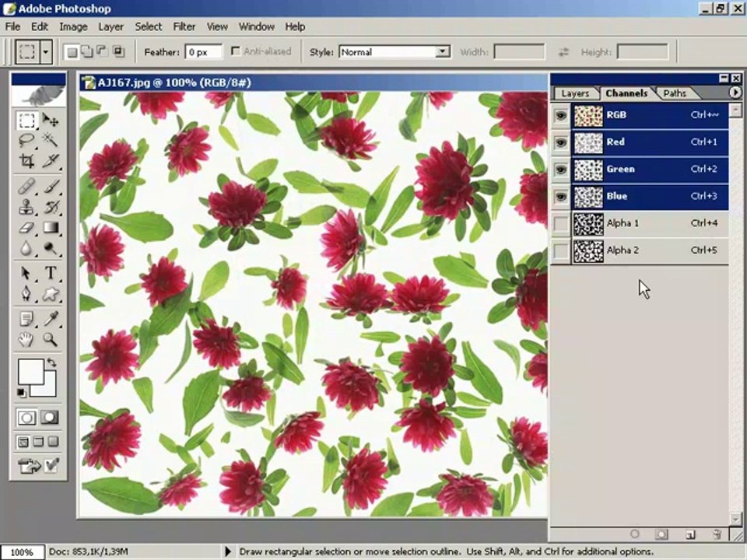Select the Slice tool
Image resolution: width=747 pixels, height=560 pixels.
pyautogui.click(x=51, y=161)
